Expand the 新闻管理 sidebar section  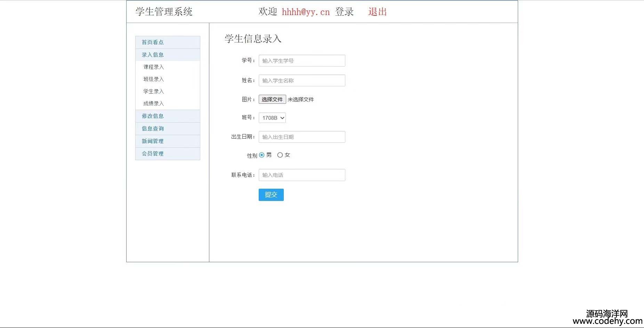pos(153,141)
